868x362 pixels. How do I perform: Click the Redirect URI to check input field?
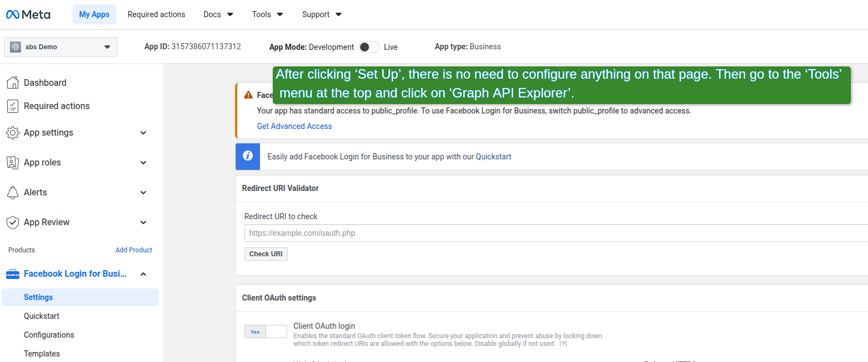pyautogui.click(x=556, y=233)
